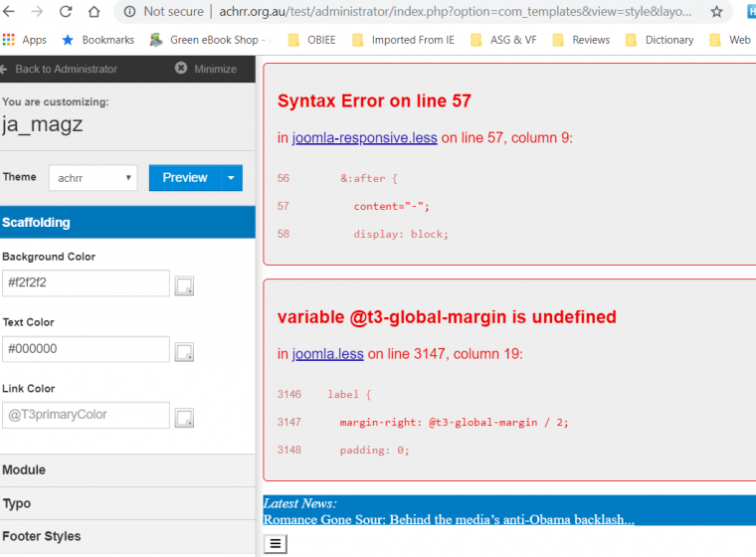The width and height of the screenshot is (756, 557).
Task: Click the hamburger menu icon below news
Action: point(277,543)
